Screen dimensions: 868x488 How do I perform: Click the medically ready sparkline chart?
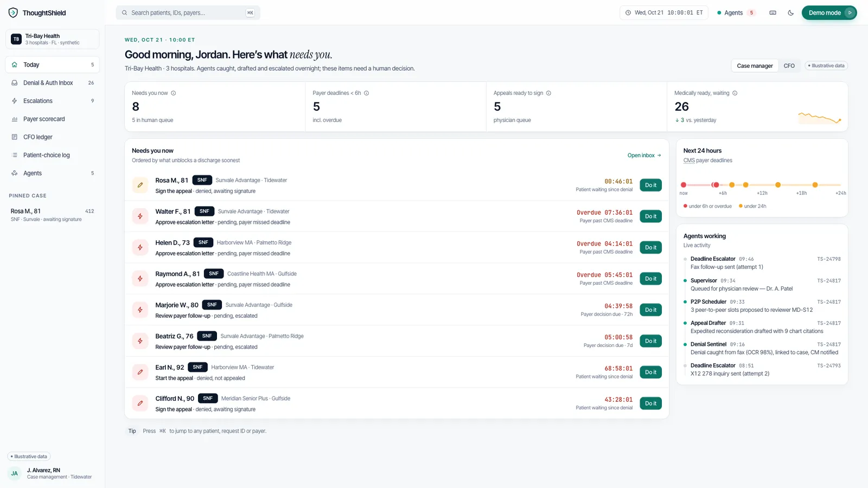click(x=819, y=118)
